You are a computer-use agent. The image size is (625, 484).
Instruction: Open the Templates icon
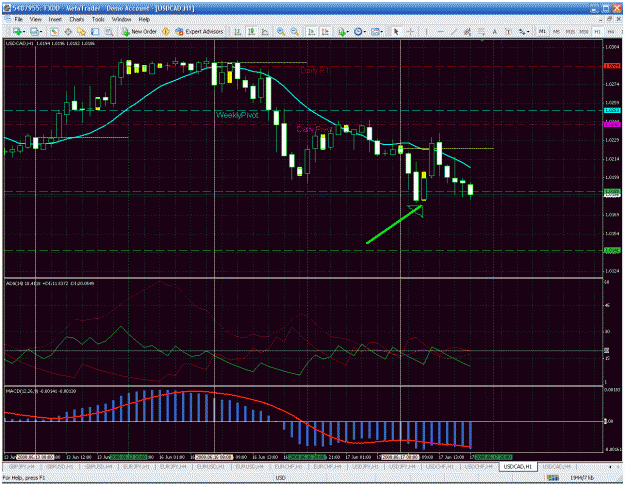pos(375,31)
